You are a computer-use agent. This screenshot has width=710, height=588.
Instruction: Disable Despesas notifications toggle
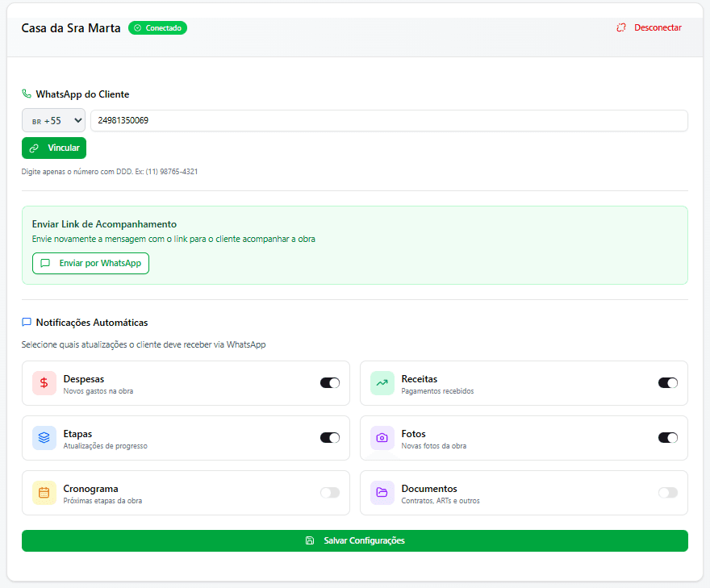[x=330, y=383]
